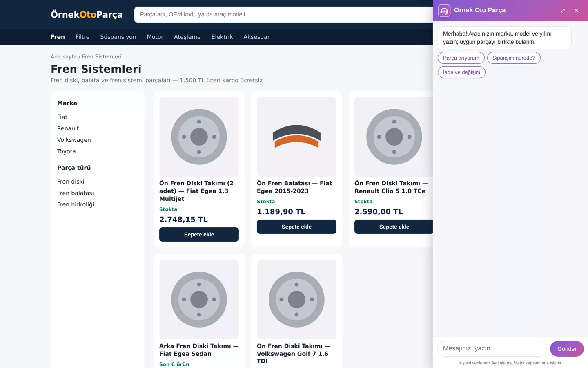
Task: Open Renault Clio 5 brake disc image
Action: [394, 137]
